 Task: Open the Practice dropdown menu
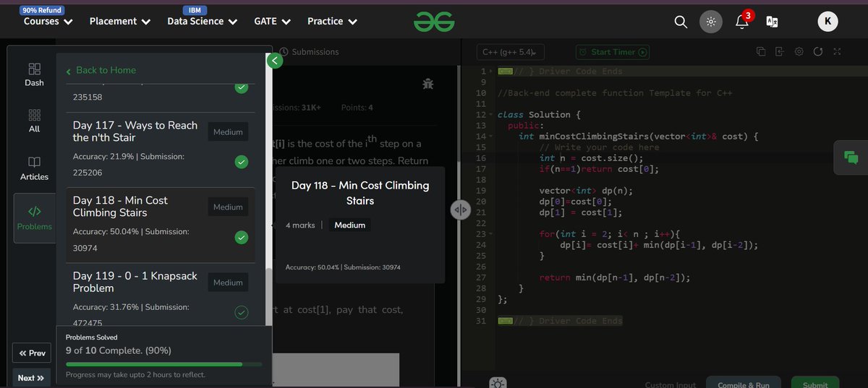(333, 22)
